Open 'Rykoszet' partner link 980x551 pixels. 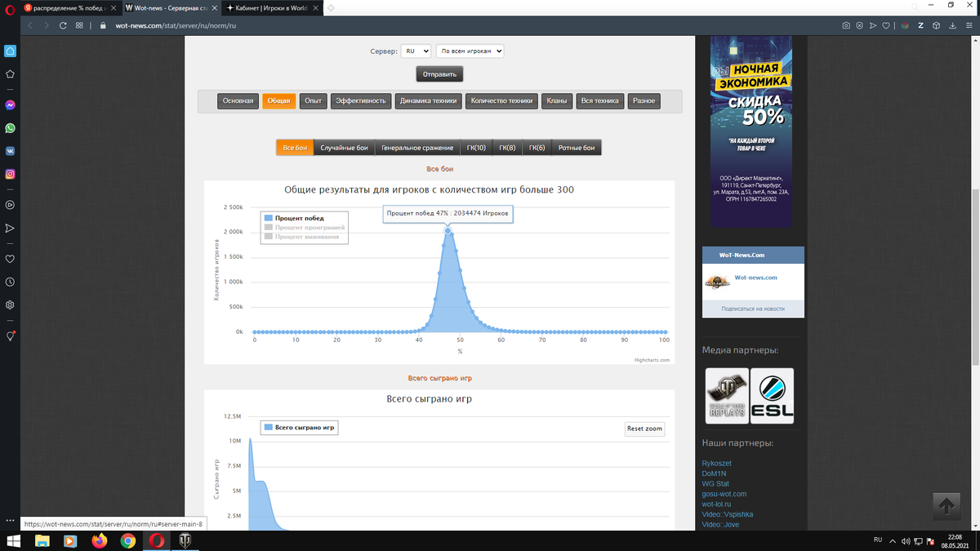point(719,463)
